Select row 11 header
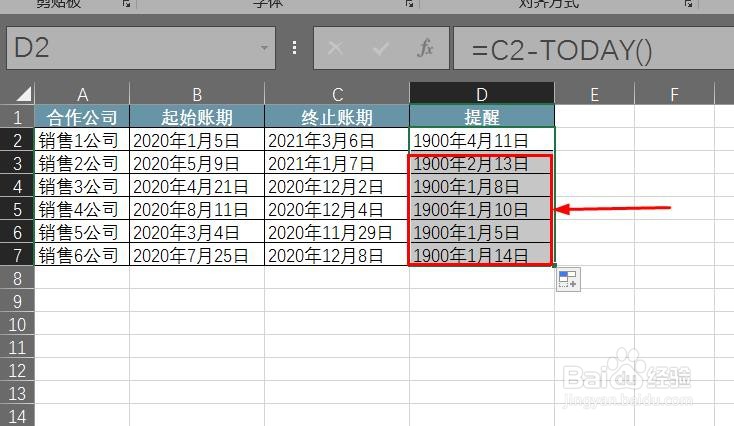Screen dimensions: 734x426 click(x=17, y=346)
